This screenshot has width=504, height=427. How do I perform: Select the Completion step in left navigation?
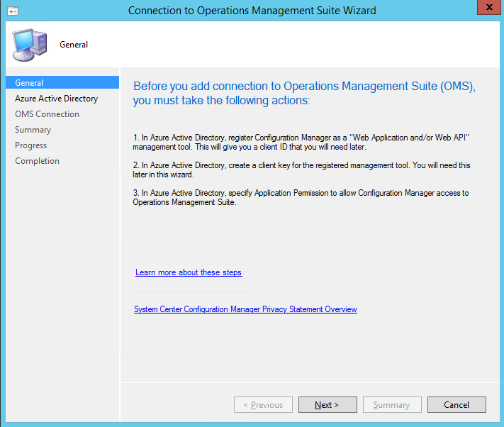click(37, 161)
